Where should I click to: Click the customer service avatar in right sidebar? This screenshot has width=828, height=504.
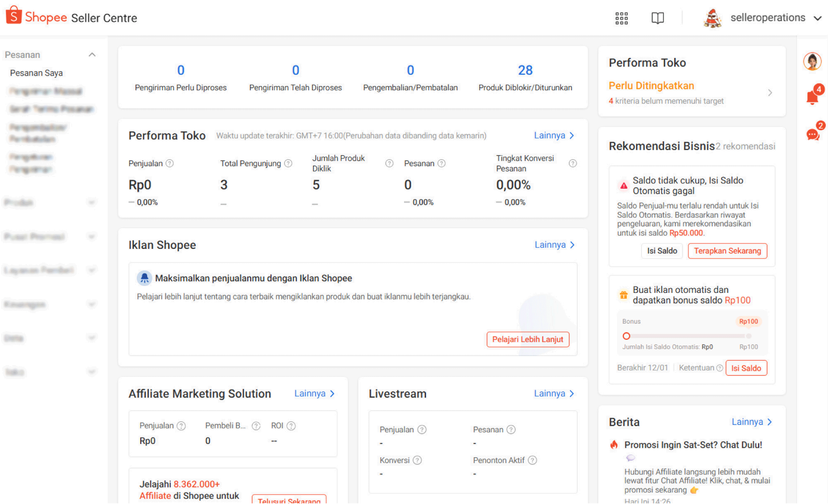pyautogui.click(x=812, y=62)
